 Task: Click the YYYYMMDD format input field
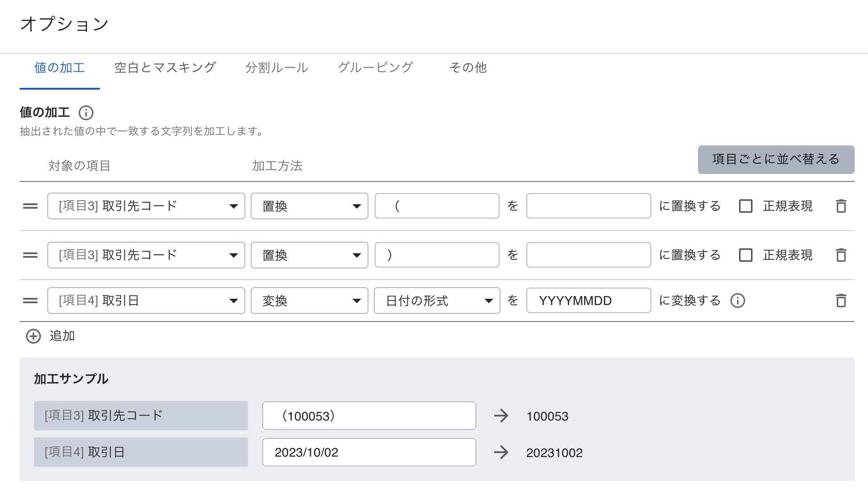click(588, 301)
